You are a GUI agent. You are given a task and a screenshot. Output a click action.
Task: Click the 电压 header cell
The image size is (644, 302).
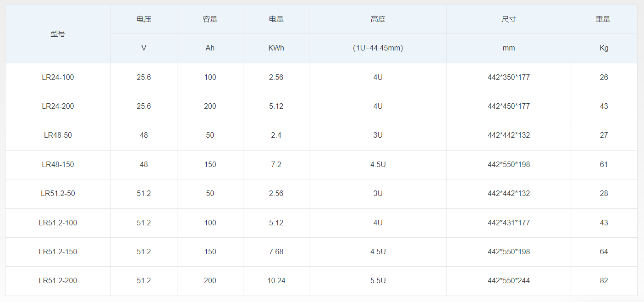coord(144,19)
